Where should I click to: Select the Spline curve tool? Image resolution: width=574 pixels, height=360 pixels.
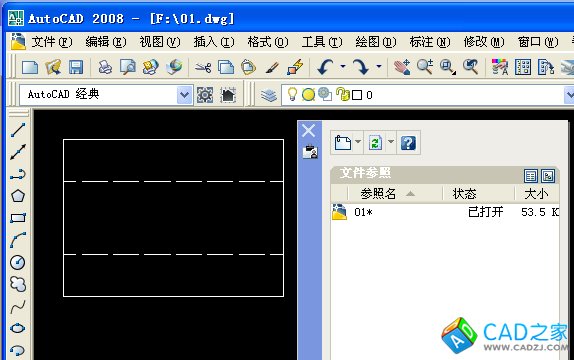(x=18, y=307)
